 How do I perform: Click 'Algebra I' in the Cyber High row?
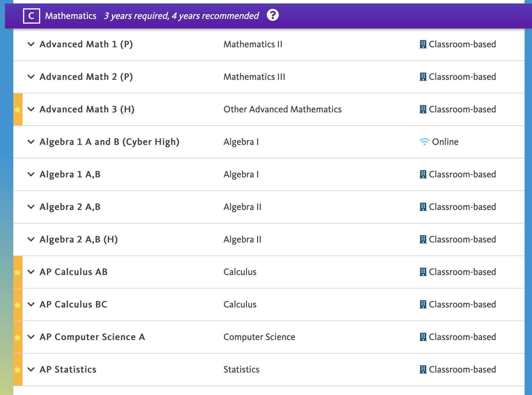pos(241,142)
